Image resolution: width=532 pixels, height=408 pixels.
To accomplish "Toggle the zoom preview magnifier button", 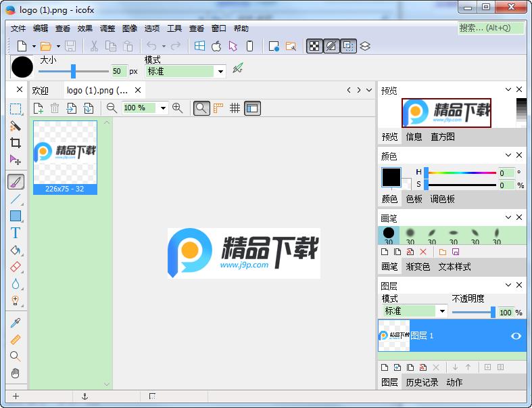I will [x=201, y=108].
